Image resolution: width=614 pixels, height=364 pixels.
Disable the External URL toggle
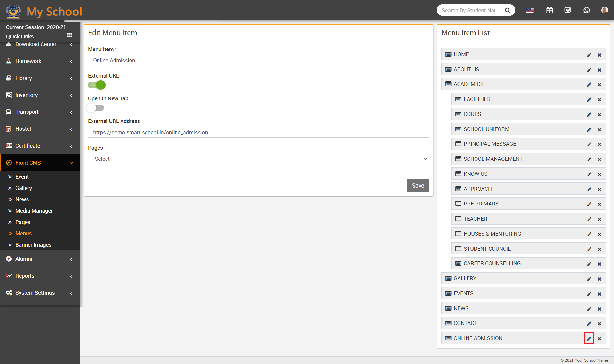point(96,85)
